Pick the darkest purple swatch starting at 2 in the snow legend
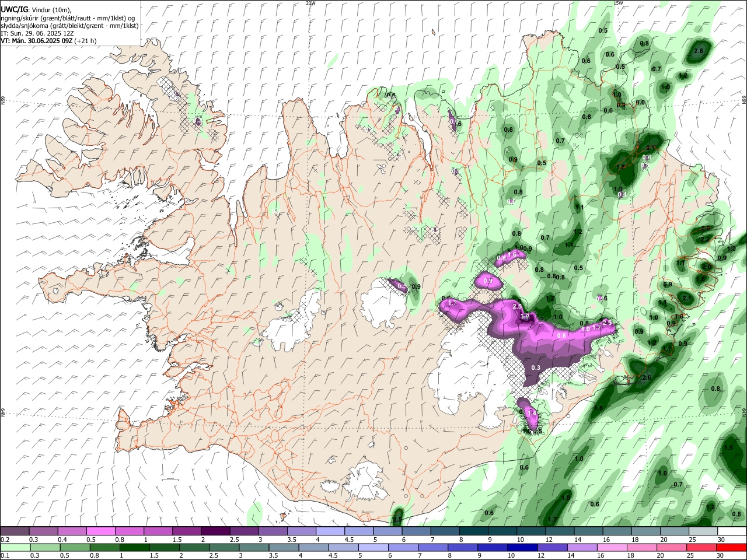The width and height of the screenshot is (747, 560). click(x=215, y=531)
